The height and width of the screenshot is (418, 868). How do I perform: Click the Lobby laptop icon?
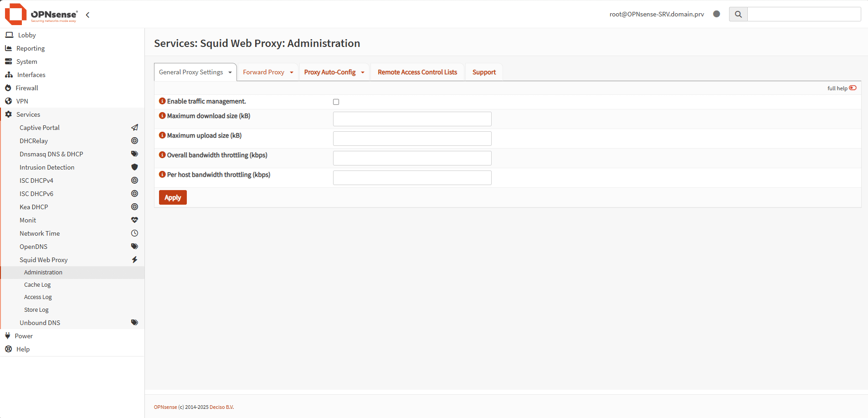(x=9, y=35)
